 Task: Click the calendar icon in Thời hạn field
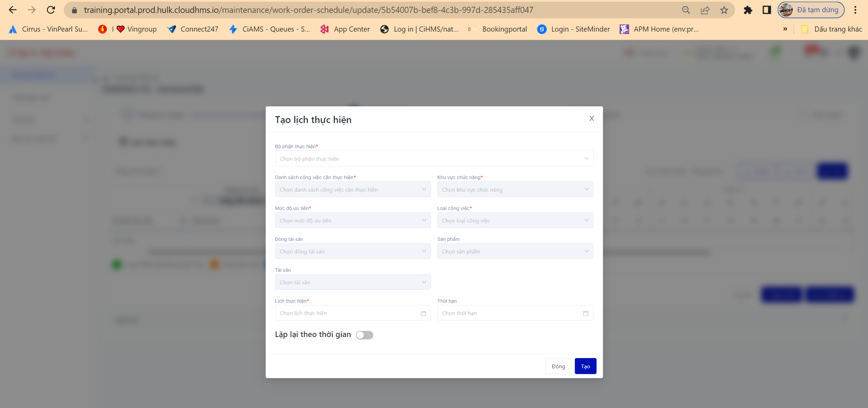point(586,313)
